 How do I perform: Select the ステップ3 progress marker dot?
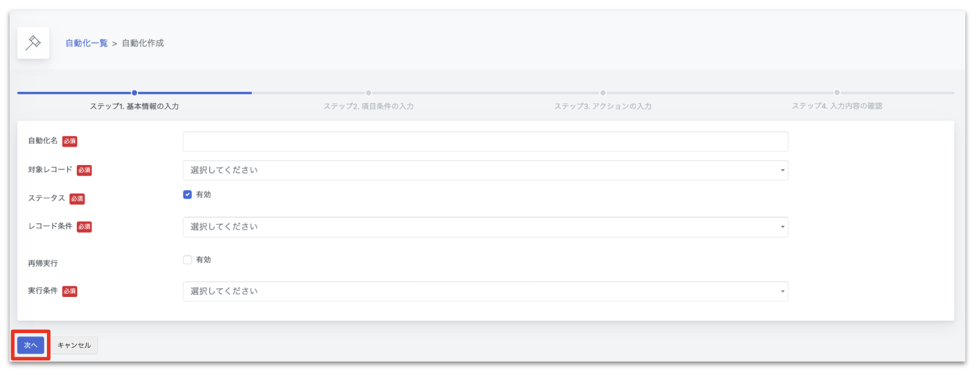603,93
